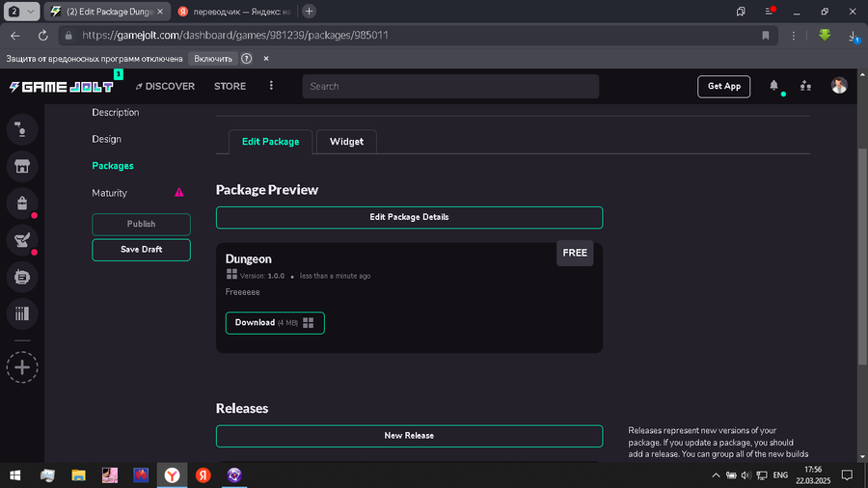Click the Edit Package Details button

click(409, 217)
